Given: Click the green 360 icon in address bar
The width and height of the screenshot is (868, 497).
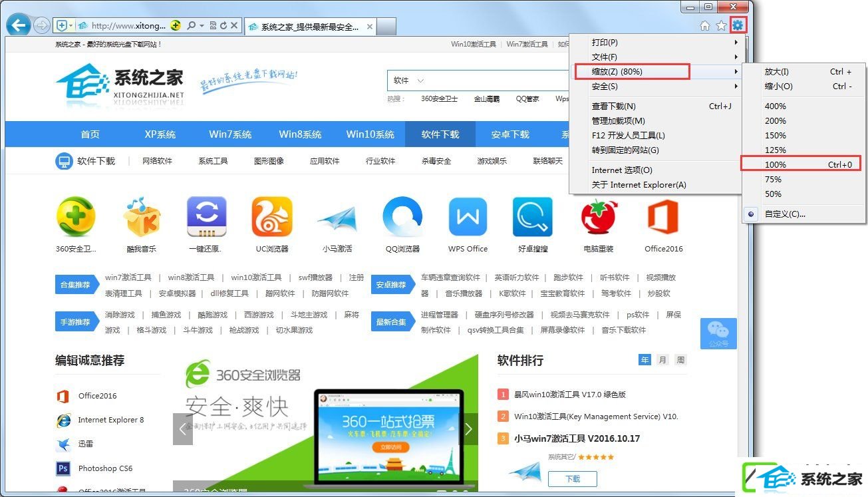Looking at the screenshot, I should (176, 26).
